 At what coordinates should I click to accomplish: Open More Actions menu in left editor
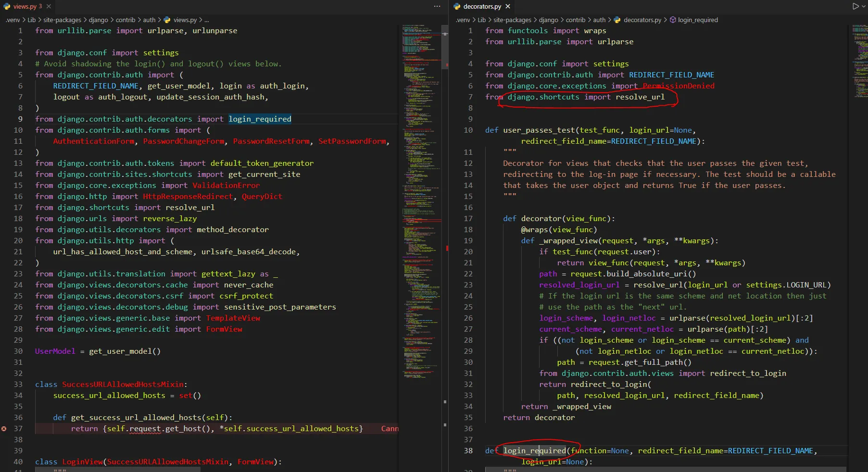click(437, 6)
